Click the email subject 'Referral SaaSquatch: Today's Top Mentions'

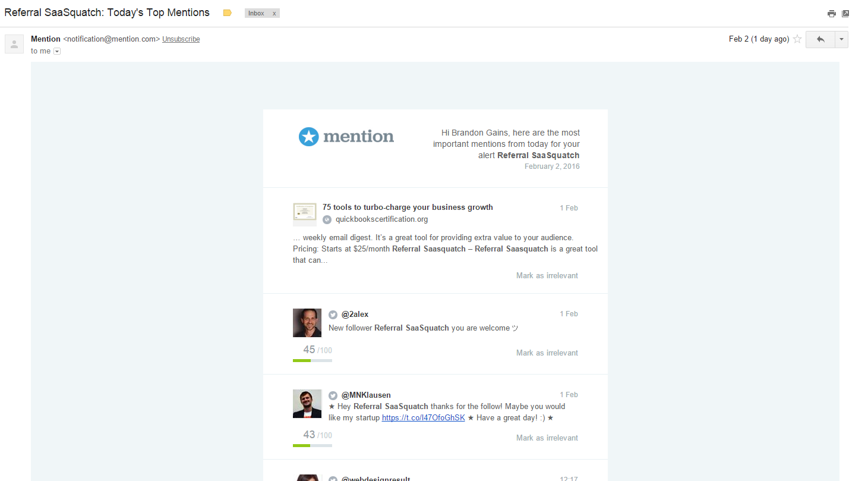tap(107, 12)
